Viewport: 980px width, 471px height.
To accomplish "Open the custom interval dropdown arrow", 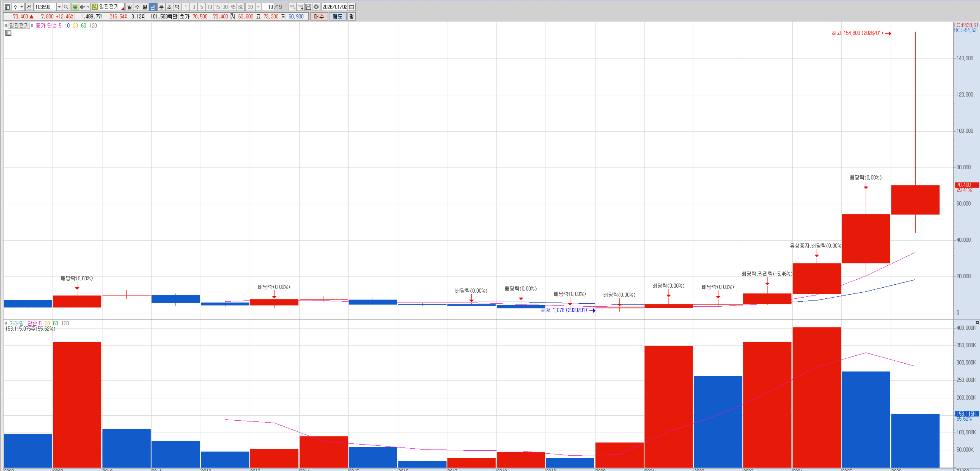I will coord(258,7).
